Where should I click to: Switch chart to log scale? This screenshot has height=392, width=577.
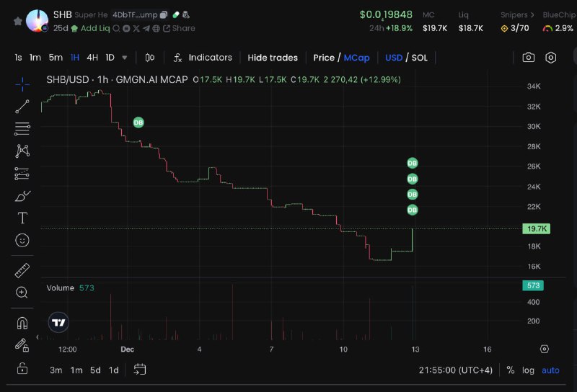(x=528, y=370)
